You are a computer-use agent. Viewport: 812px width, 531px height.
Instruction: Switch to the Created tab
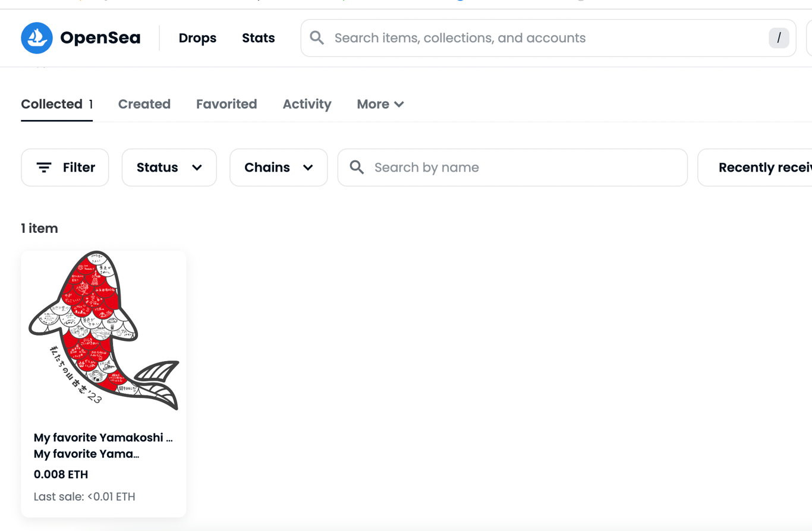(x=144, y=105)
